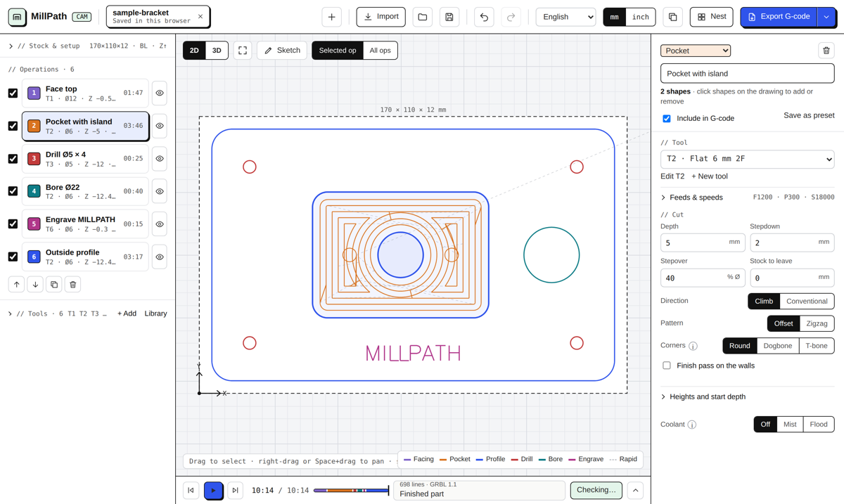Open the English language dropdown

pos(565,17)
